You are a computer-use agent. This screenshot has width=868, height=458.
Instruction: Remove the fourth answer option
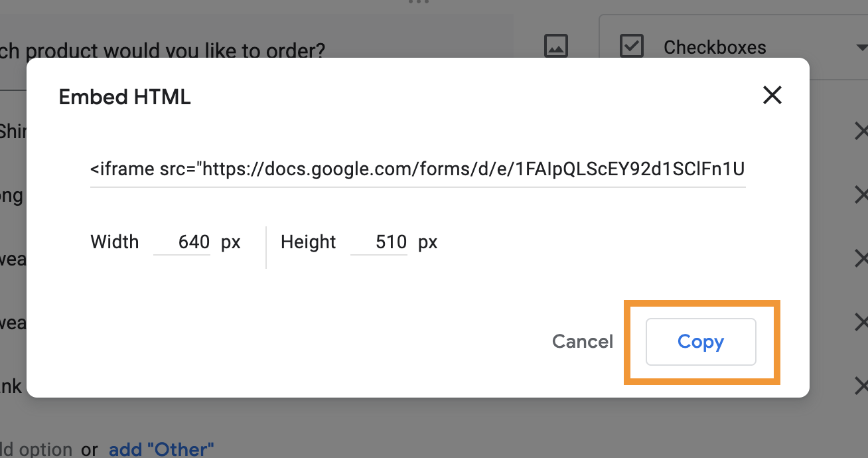(x=861, y=323)
